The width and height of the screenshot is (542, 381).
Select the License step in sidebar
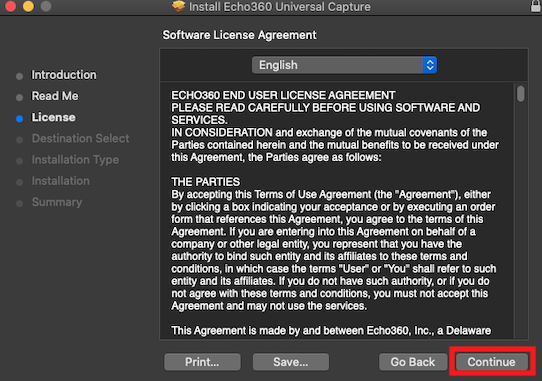click(x=54, y=118)
